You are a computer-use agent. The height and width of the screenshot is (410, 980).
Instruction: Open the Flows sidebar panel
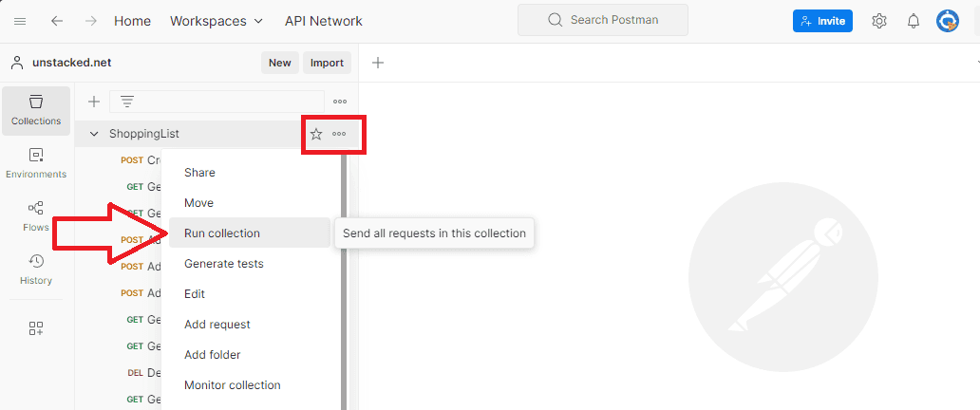(x=36, y=216)
